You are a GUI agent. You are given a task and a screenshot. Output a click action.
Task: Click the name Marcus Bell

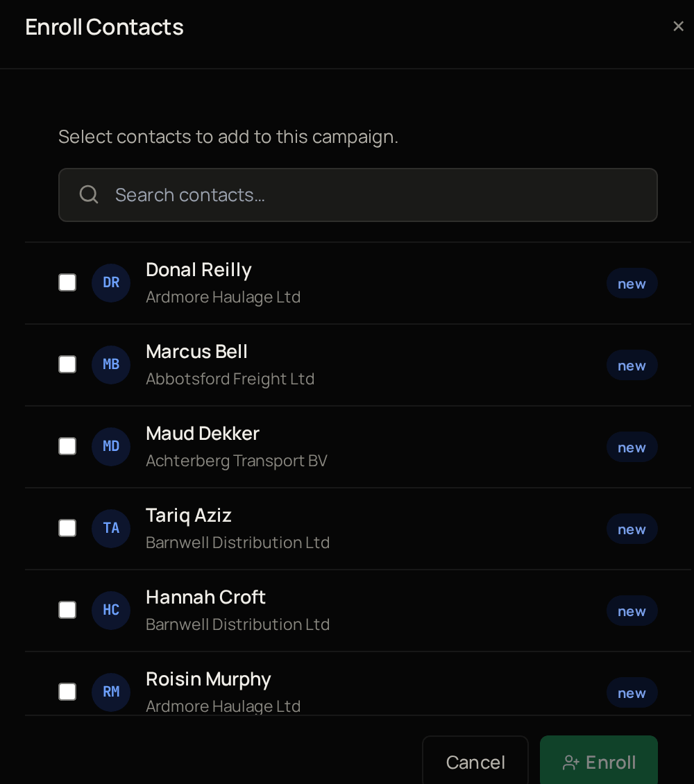(196, 352)
